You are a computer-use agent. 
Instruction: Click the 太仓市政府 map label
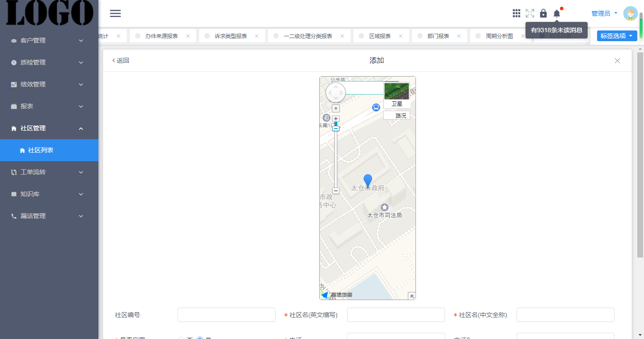368,188
